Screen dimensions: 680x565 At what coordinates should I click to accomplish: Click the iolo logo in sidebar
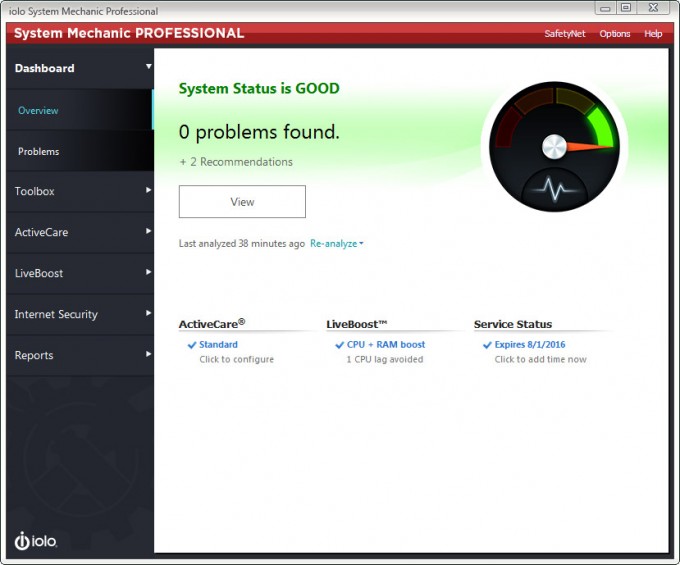(x=36, y=540)
